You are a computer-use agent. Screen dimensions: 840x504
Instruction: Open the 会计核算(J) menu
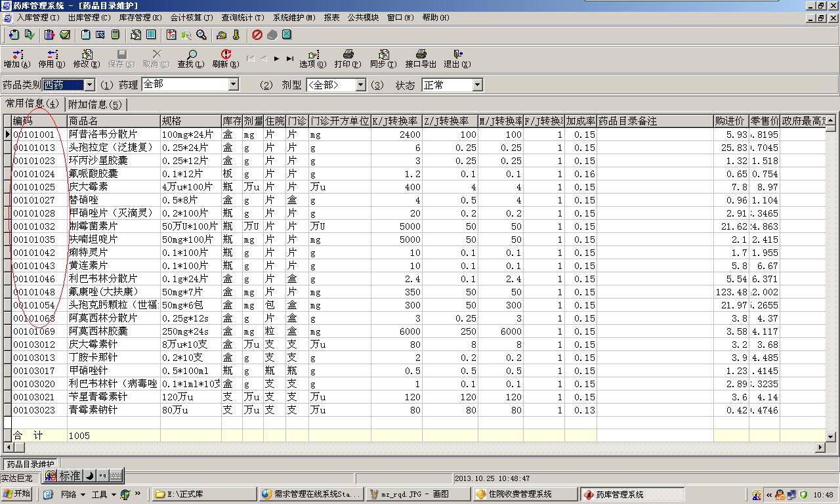tap(192, 18)
